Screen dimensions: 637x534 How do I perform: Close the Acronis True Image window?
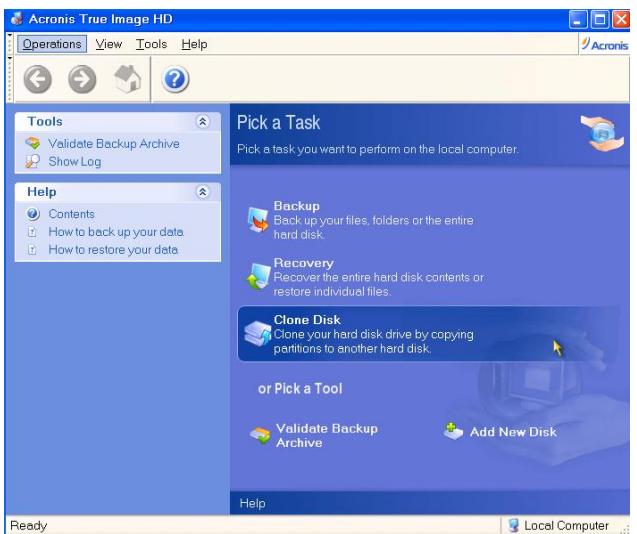tap(621, 20)
